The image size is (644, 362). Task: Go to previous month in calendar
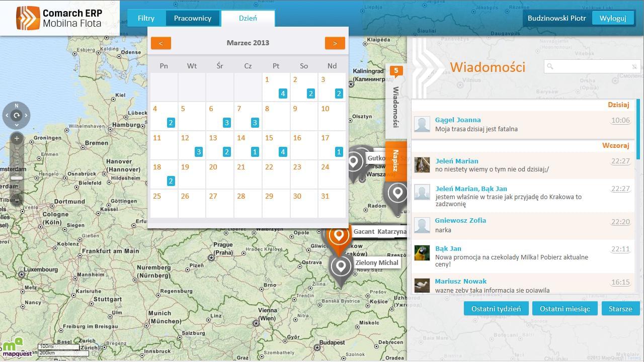coord(161,43)
